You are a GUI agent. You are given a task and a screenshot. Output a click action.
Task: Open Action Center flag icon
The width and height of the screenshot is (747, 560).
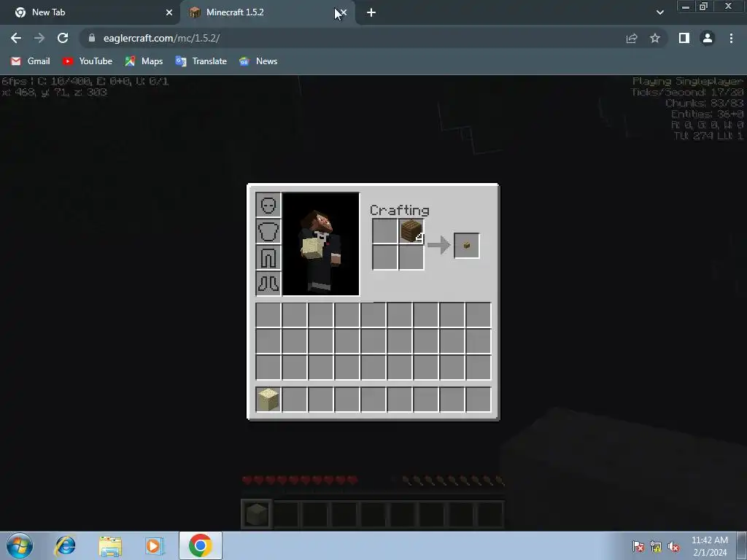point(638,546)
